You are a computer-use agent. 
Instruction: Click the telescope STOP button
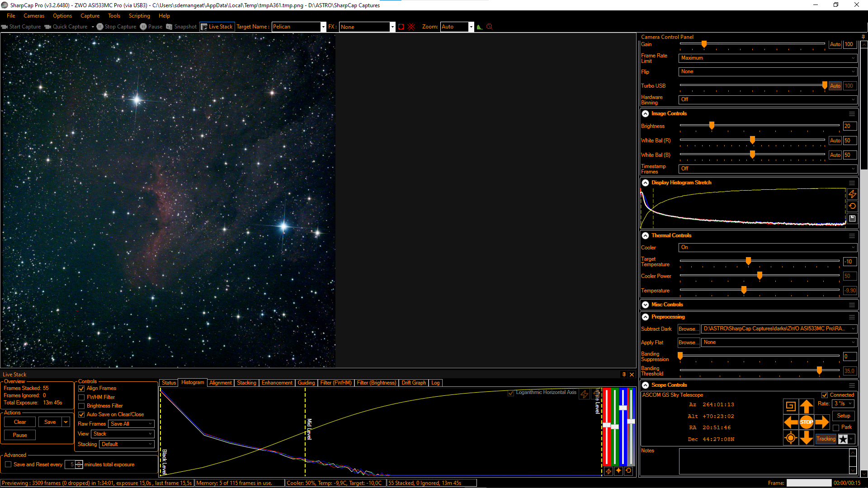[806, 422]
